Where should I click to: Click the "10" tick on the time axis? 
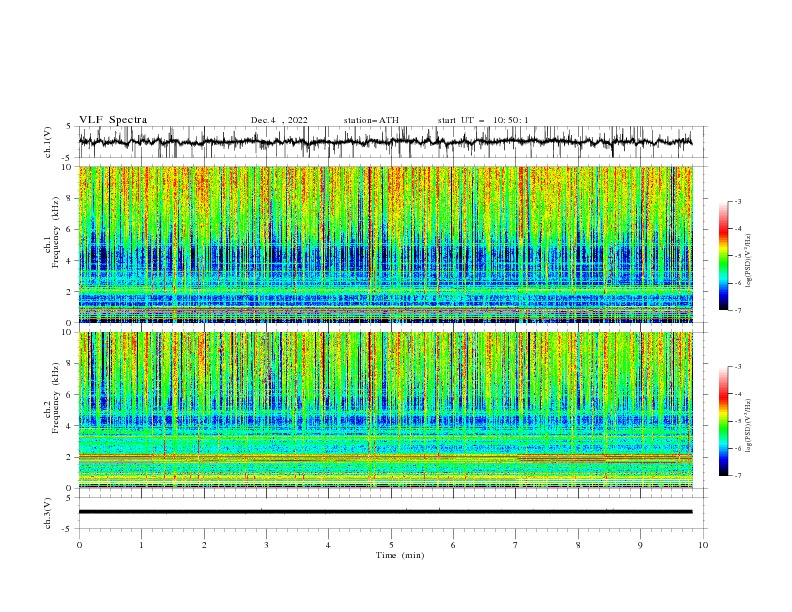703,545
